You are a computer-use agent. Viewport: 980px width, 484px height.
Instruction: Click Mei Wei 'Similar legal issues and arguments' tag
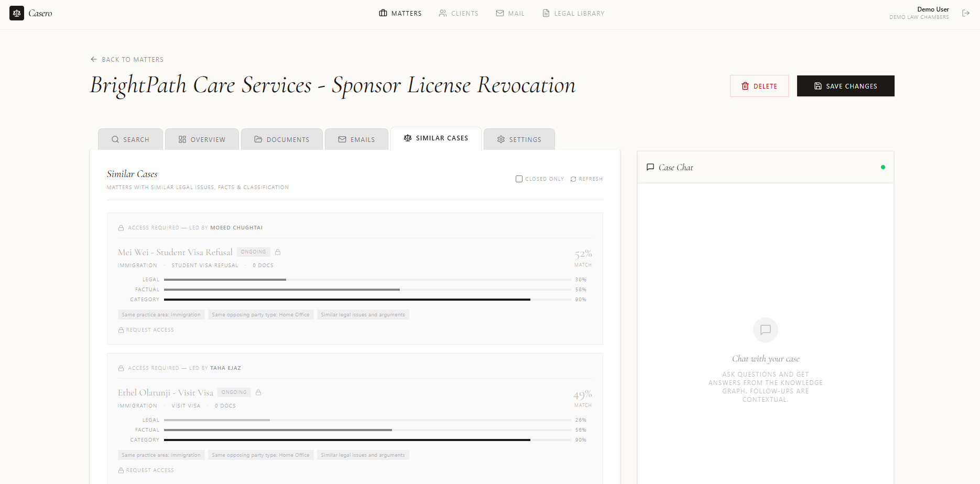pyautogui.click(x=363, y=315)
